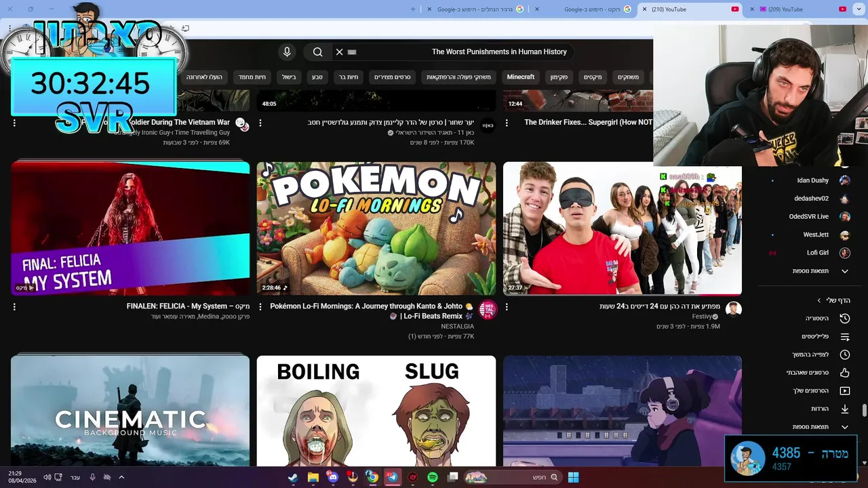Screen dimensions: 868x488
Task: Select the חיות בר filter chip
Action: pyautogui.click(x=349, y=77)
